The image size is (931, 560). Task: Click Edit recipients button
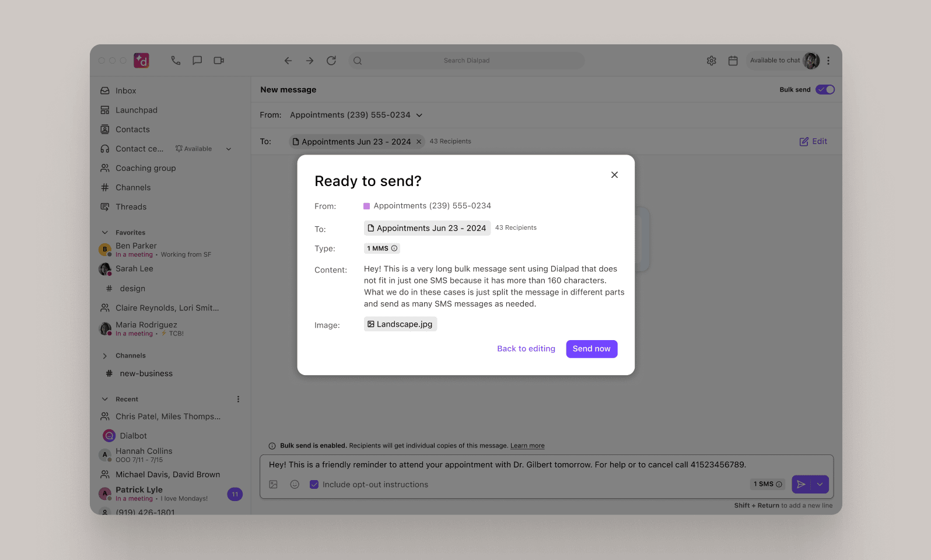point(813,141)
